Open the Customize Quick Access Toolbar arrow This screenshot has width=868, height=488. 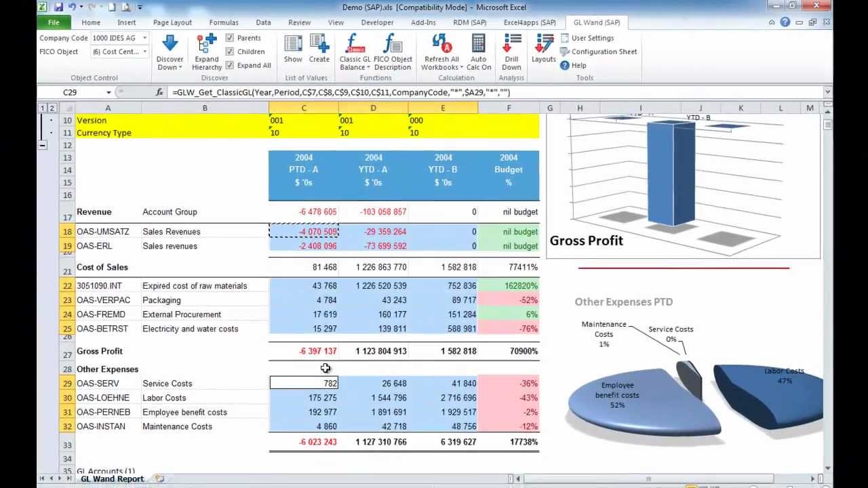[x=140, y=7]
